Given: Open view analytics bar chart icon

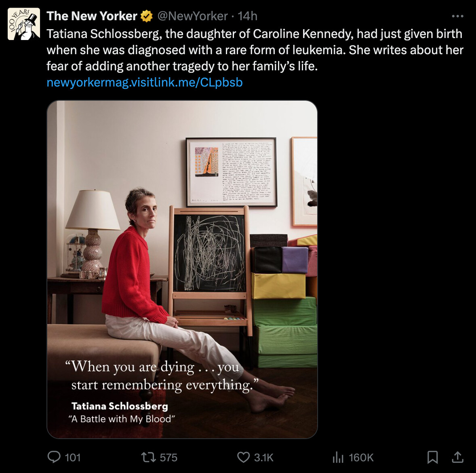Looking at the screenshot, I should [x=338, y=457].
